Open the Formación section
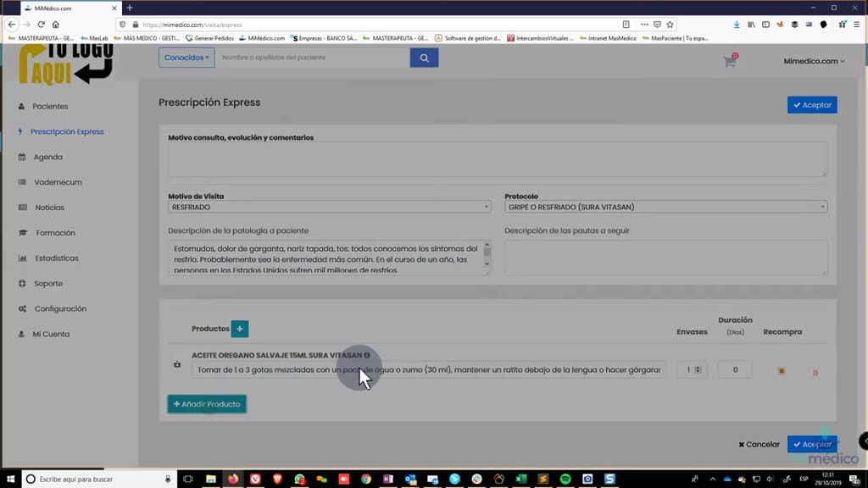 55,233
